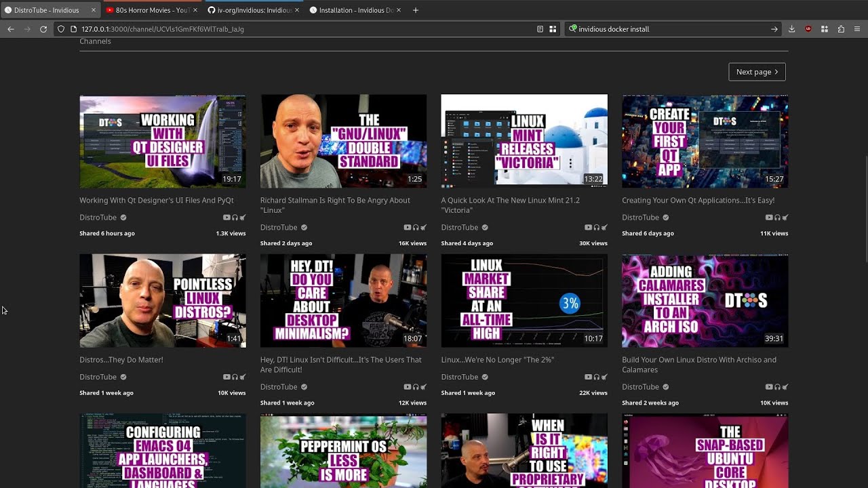Screen dimensions: 868x488
Task: Click the search engine icon in search bar
Action: (573, 29)
